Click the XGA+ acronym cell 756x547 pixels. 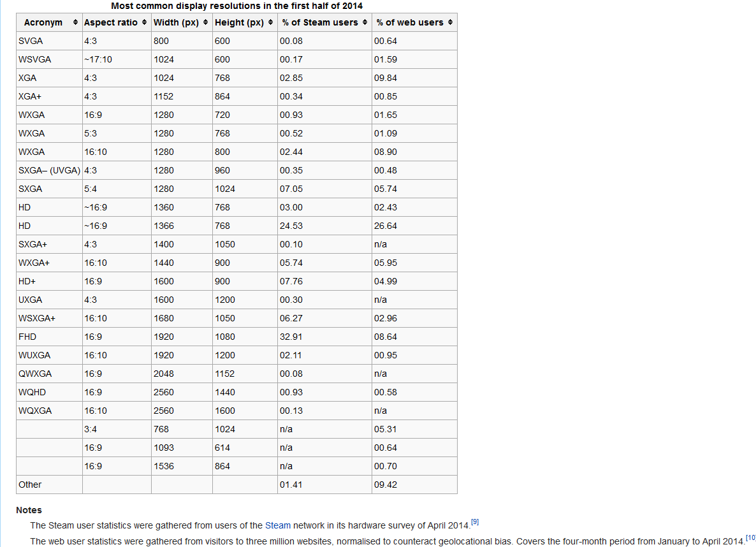pyautogui.click(x=49, y=96)
